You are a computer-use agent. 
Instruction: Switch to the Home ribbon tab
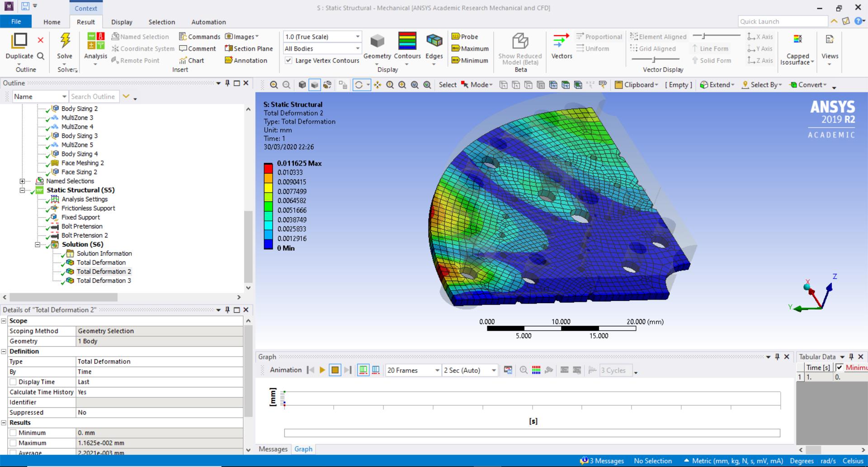coord(52,22)
